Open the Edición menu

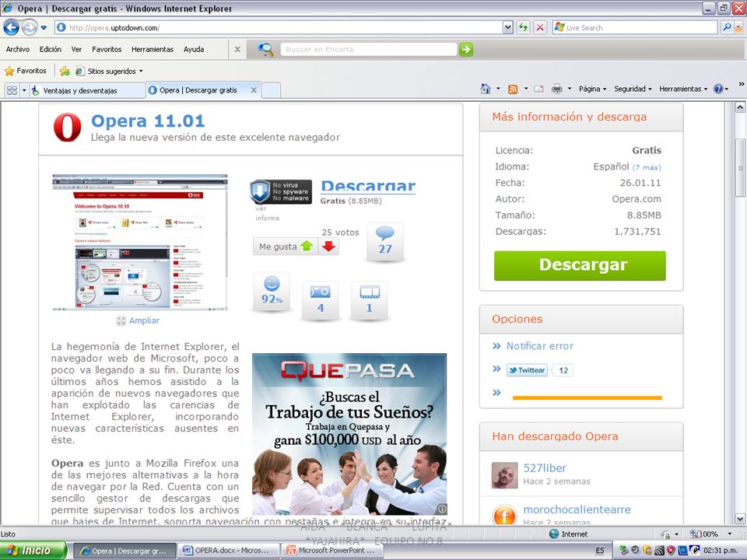click(50, 49)
